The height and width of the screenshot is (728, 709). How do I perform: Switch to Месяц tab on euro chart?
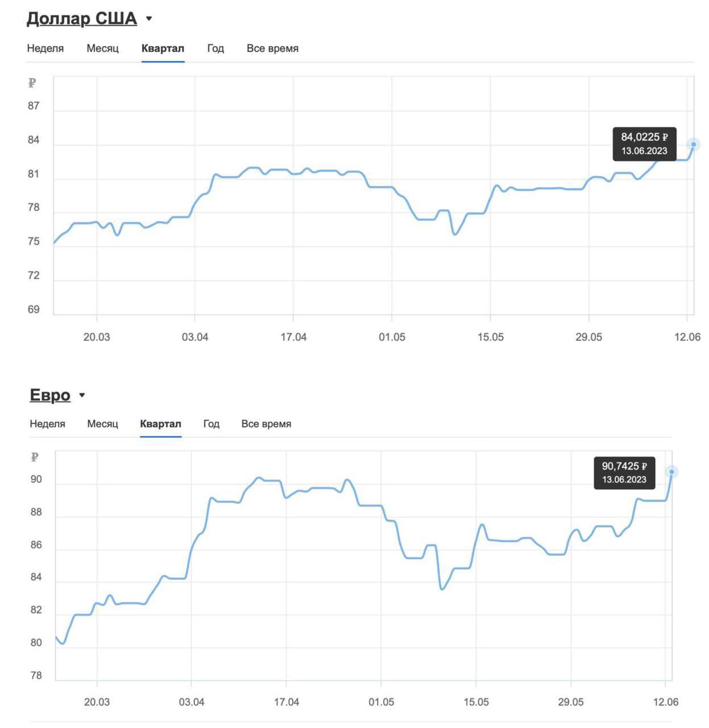point(103,424)
